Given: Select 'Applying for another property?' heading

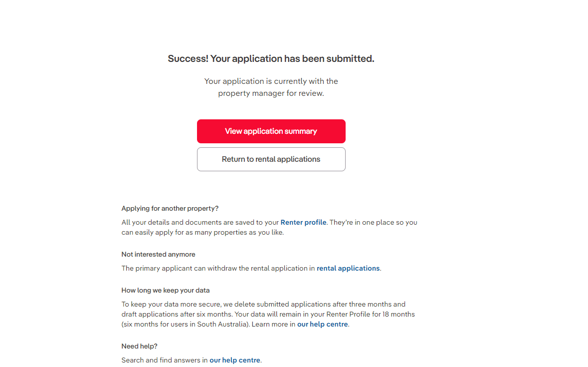Looking at the screenshot, I should pos(170,208).
